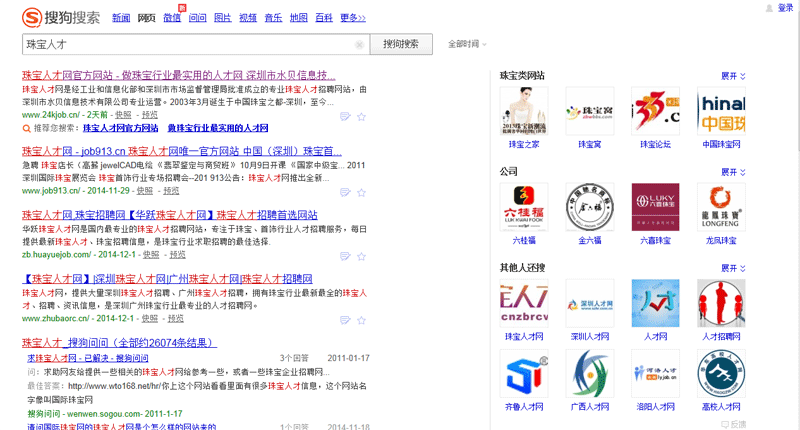This screenshot has height=430, width=800.
Task: Open 快照 for the 24kjob.cn result
Action: [123, 115]
